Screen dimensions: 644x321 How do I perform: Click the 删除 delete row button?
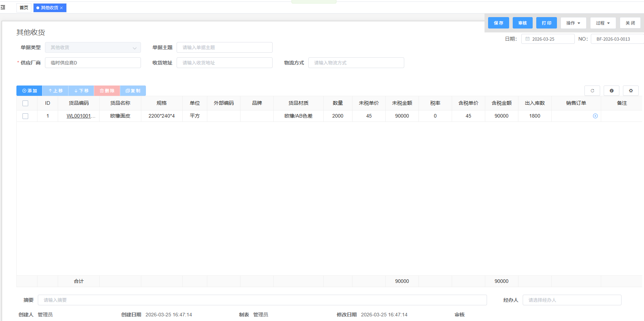(107, 91)
